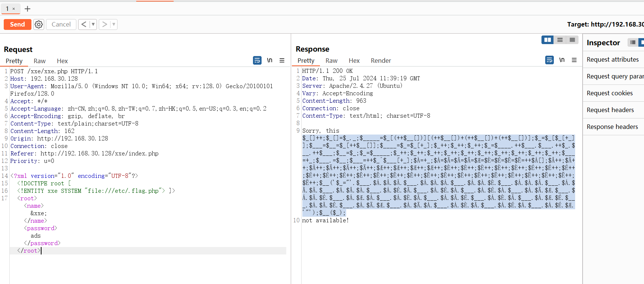Click the Host header line
Screen dimensions: 644x284
click(44, 79)
